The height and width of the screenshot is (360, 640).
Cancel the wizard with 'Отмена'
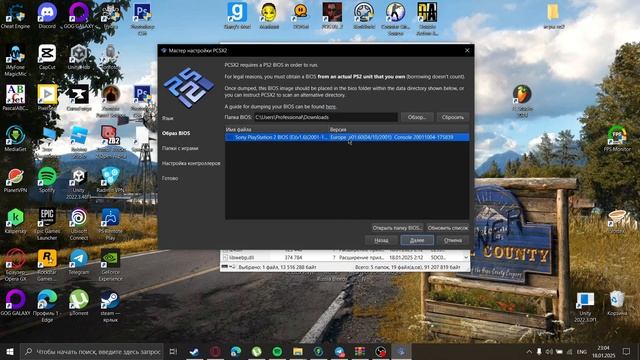(453, 240)
